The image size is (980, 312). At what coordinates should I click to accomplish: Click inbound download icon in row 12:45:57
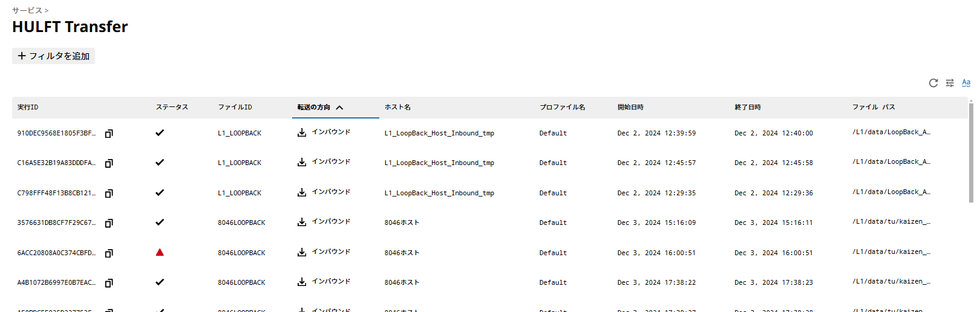pyautogui.click(x=302, y=162)
